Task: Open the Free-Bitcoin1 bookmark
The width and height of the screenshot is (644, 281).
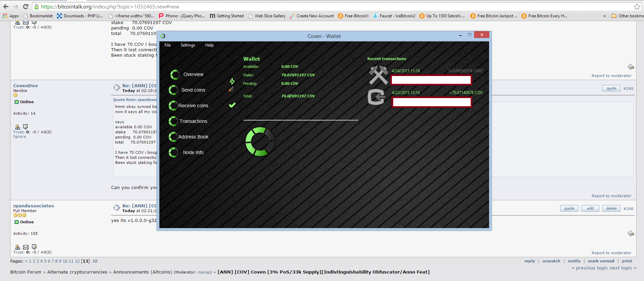Action: pyautogui.click(x=353, y=16)
